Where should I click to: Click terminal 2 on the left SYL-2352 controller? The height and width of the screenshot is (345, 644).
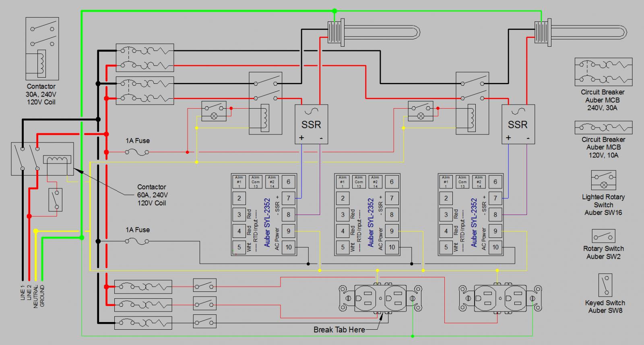click(239, 198)
